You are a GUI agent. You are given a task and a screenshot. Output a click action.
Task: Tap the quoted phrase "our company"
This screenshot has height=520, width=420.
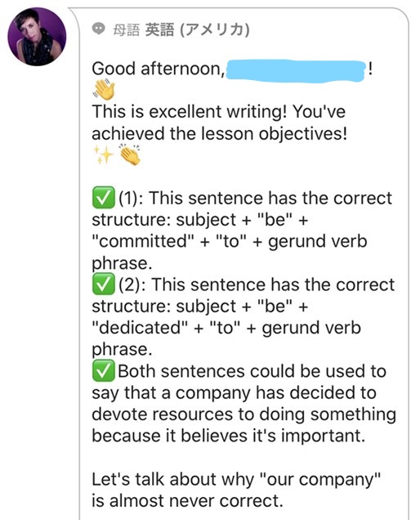[x=320, y=480]
